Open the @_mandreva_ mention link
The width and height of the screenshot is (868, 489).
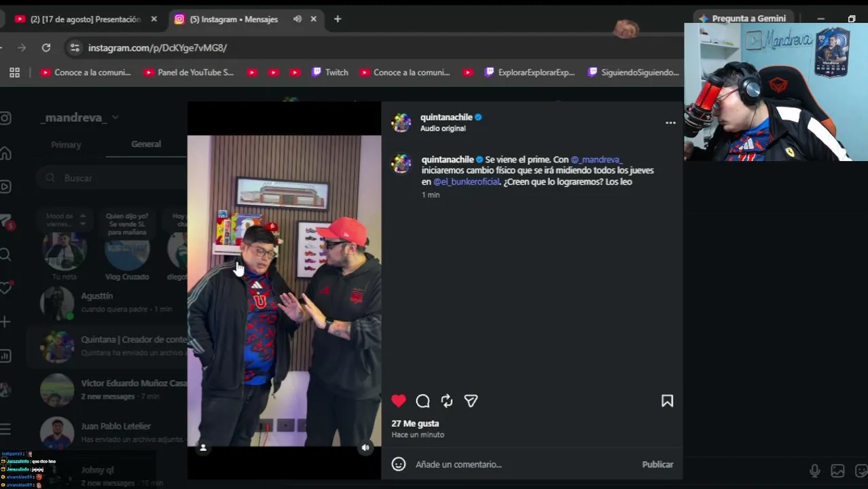pos(596,160)
